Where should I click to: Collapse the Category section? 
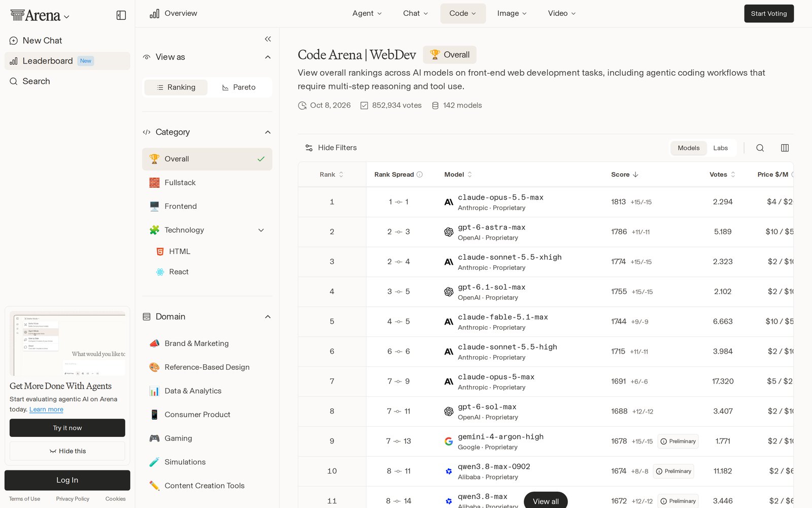click(267, 132)
